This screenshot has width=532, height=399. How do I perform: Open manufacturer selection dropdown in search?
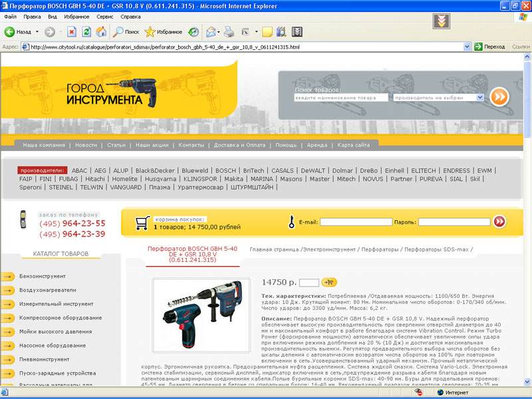point(480,98)
